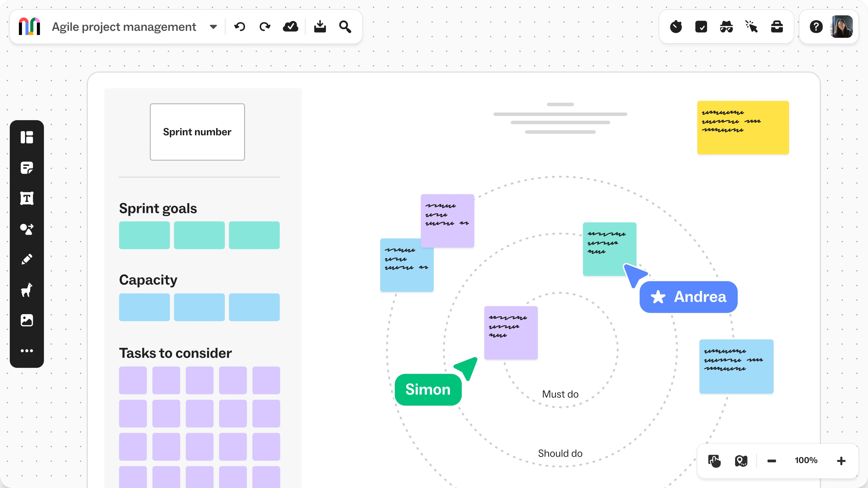
Task: Click the laser pointer icon
Action: click(751, 27)
